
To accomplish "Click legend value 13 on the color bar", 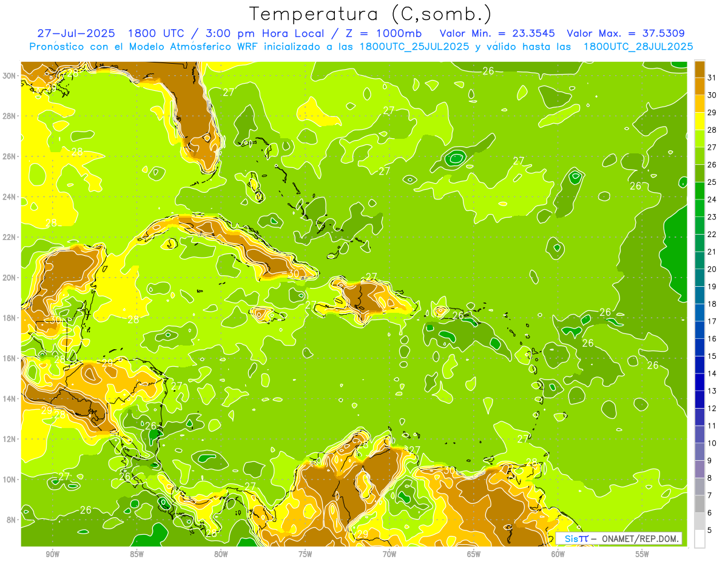I will (712, 391).
